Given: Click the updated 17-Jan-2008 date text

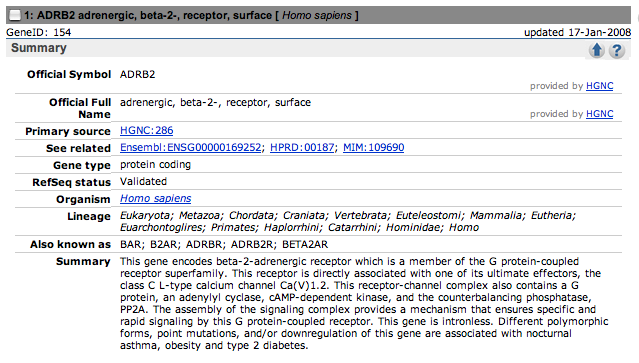Looking at the screenshot, I should (x=577, y=33).
